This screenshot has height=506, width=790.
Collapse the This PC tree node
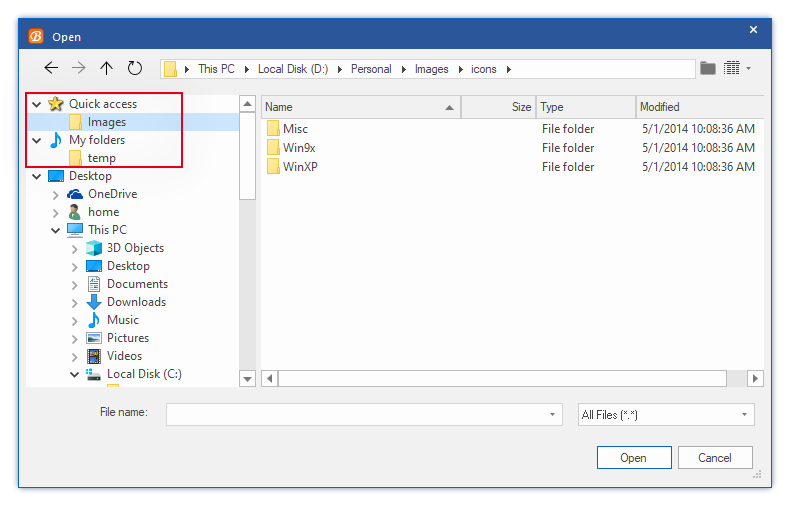tap(55, 231)
